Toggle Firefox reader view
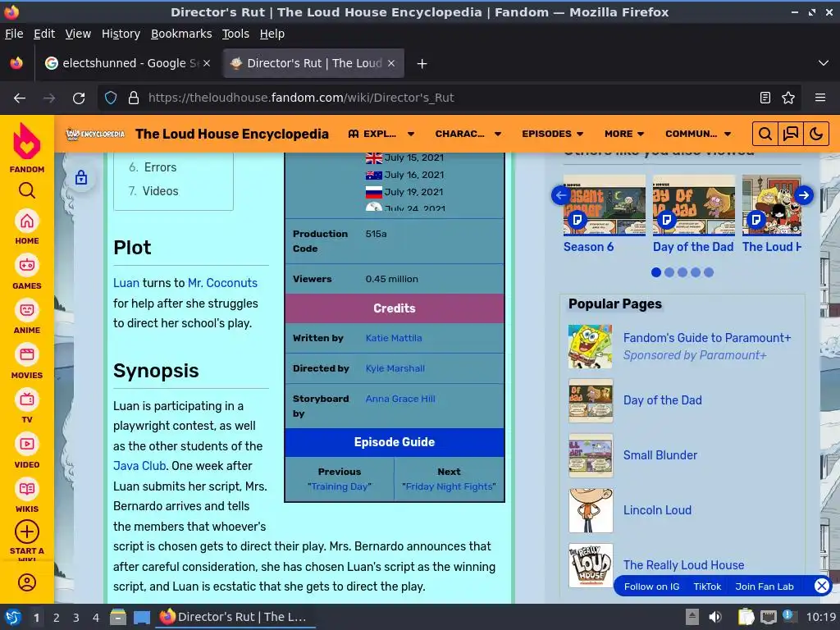 [x=765, y=98]
